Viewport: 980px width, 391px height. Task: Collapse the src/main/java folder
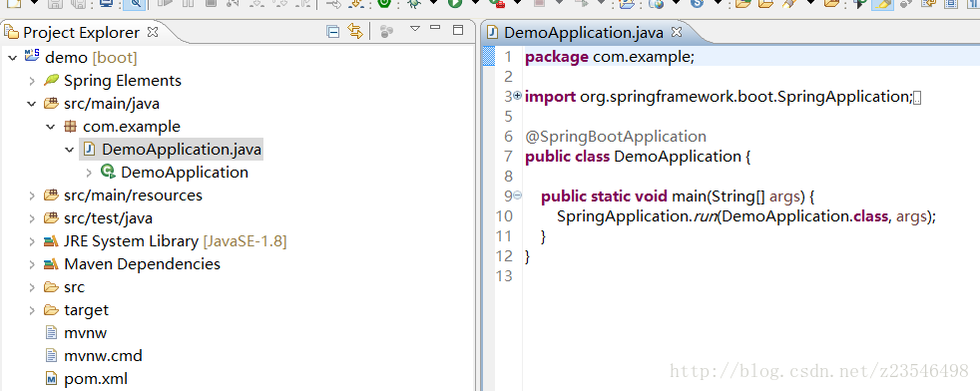(31, 104)
